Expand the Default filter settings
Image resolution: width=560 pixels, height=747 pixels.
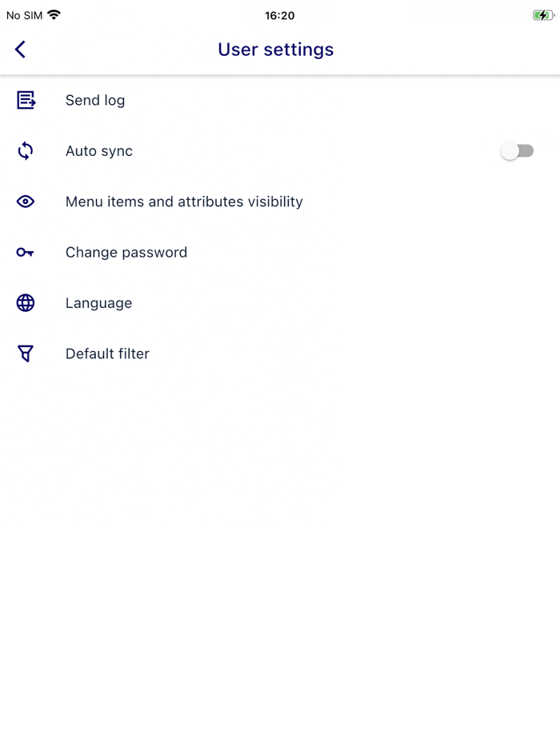coord(107,354)
